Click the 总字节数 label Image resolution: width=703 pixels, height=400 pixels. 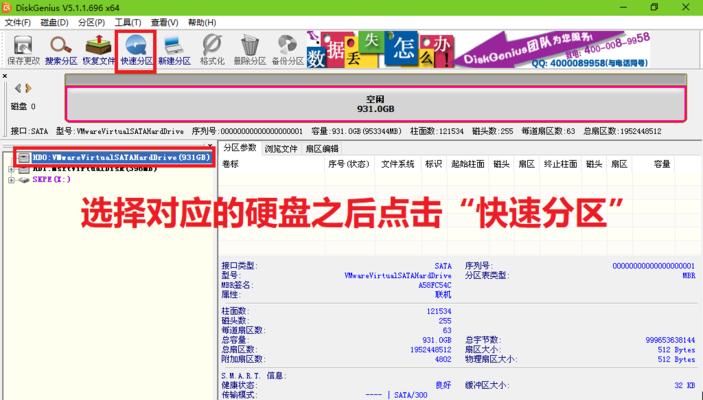pyautogui.click(x=483, y=340)
